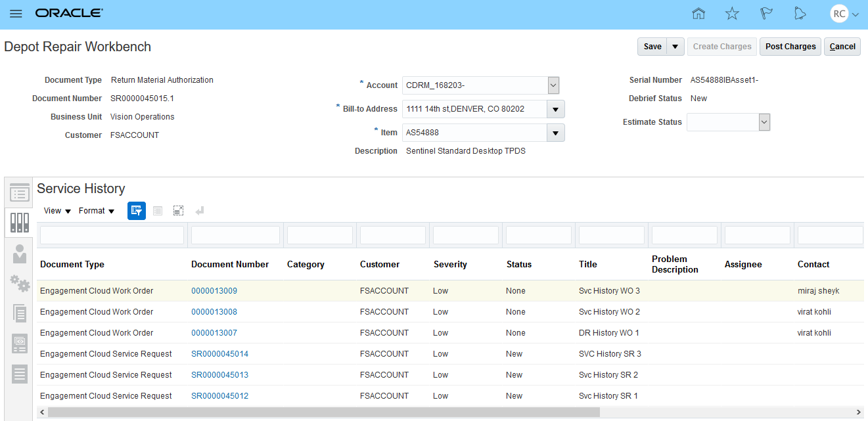Open the Save button dropdown arrow
The height and width of the screenshot is (421, 868).
click(x=675, y=47)
